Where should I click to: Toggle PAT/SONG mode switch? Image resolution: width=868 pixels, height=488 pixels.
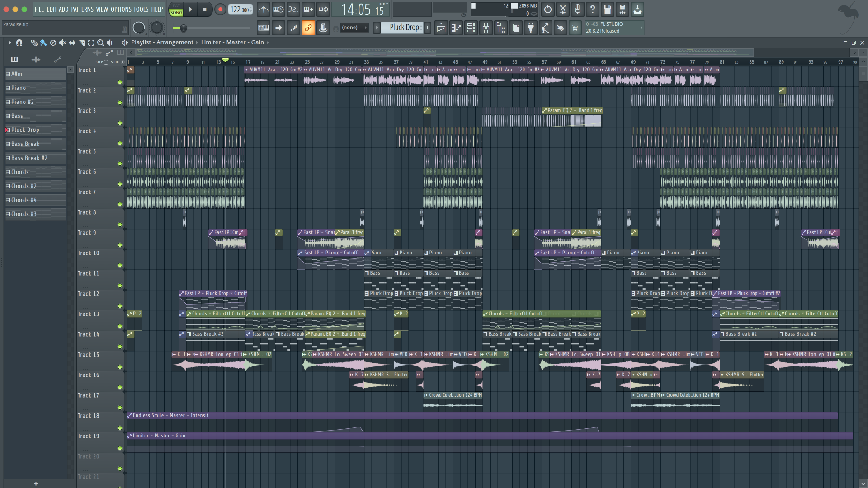176,9
